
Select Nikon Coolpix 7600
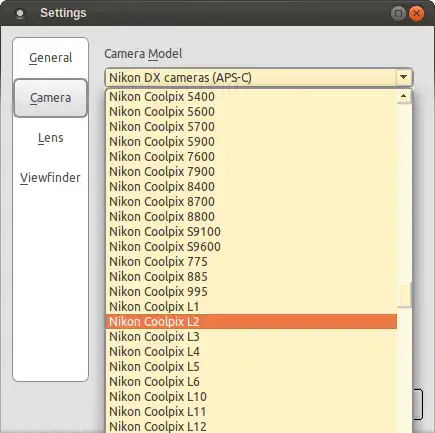coord(251,157)
